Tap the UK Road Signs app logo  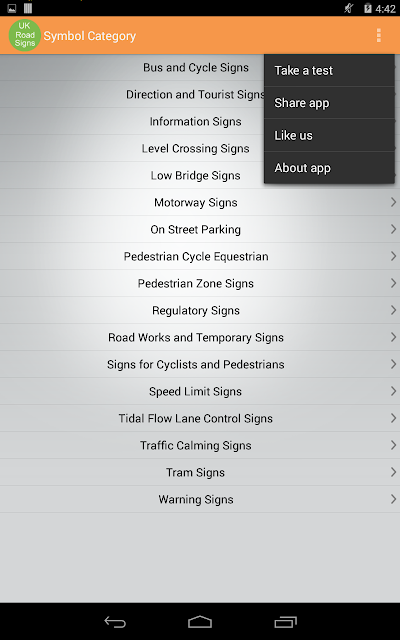(25, 36)
